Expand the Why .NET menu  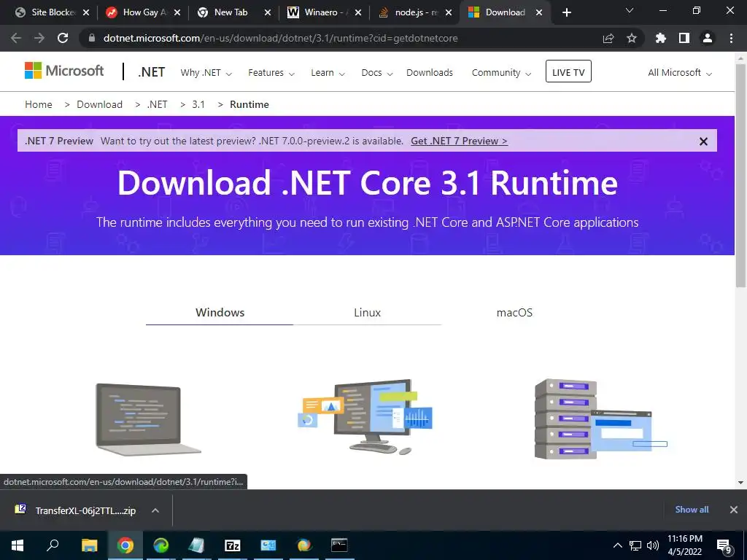click(206, 73)
